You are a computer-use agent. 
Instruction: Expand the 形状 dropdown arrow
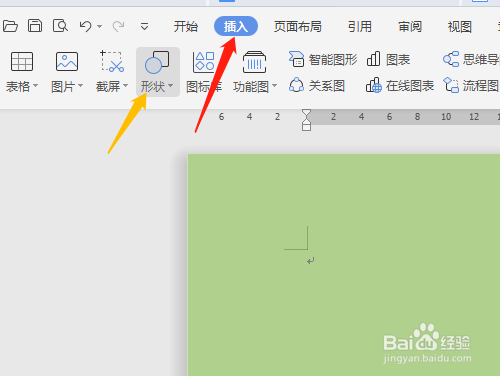(170, 86)
